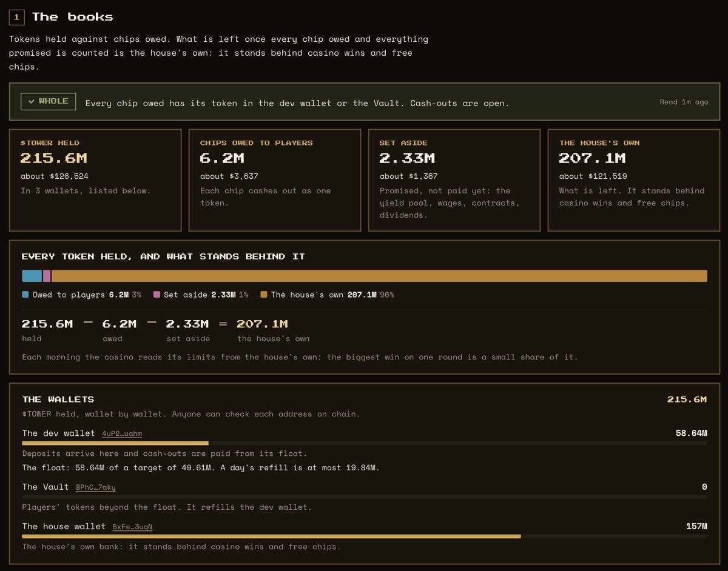Click the about $3,637 text
This screenshot has width=728, height=571.
point(229,176)
